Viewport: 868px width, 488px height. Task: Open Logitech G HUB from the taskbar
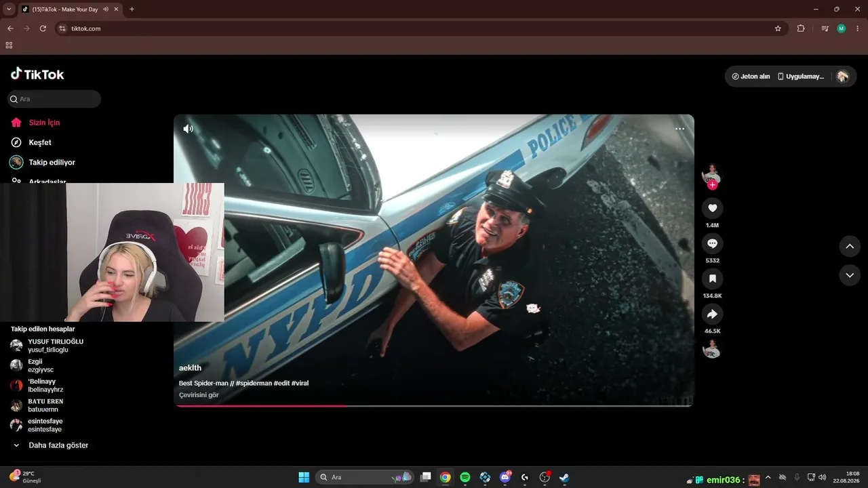tap(525, 477)
